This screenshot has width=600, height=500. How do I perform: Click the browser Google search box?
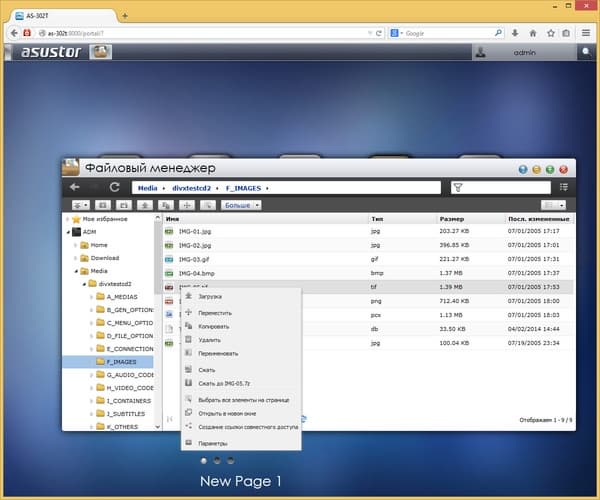coord(448,33)
